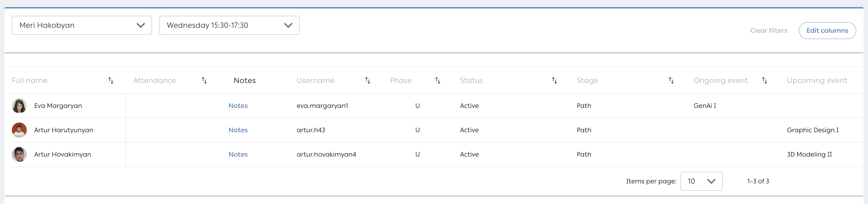
Task: View Notes for Artur Hovakimyan
Action: (238, 154)
